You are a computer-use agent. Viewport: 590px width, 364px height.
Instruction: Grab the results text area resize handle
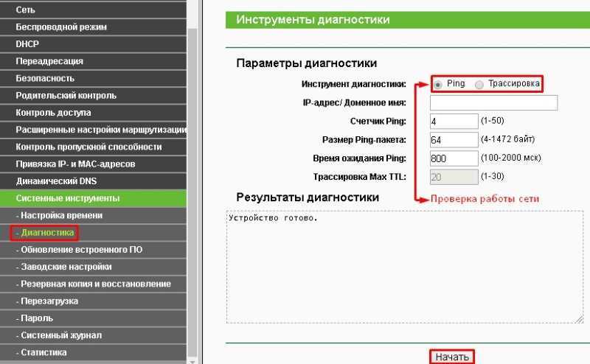tap(579, 319)
